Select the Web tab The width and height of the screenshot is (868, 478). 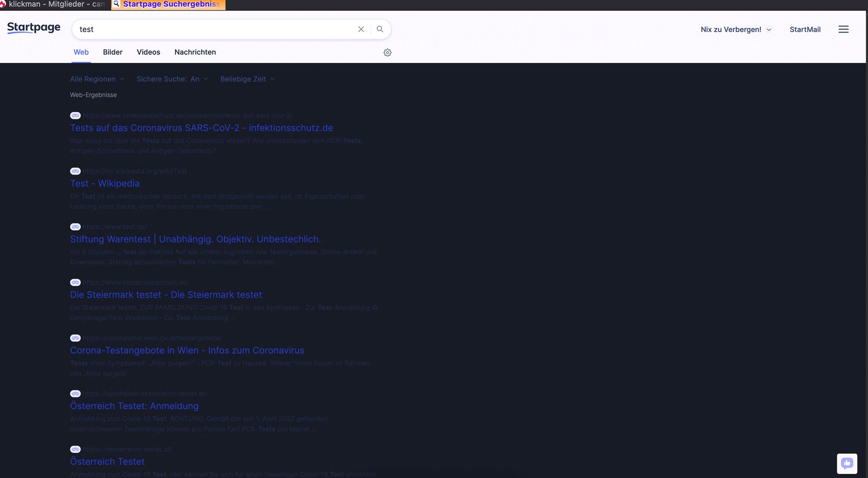[x=81, y=52]
